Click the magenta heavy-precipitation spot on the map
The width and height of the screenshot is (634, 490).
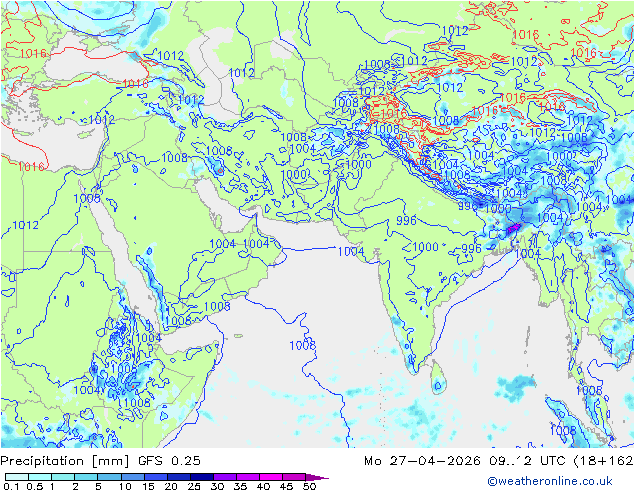click(514, 228)
